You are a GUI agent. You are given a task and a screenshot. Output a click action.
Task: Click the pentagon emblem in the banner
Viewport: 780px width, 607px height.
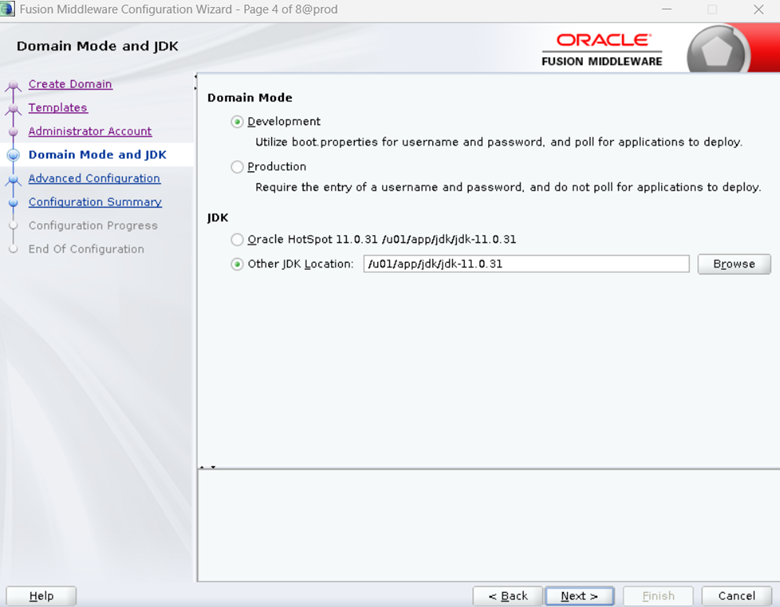pos(717,52)
